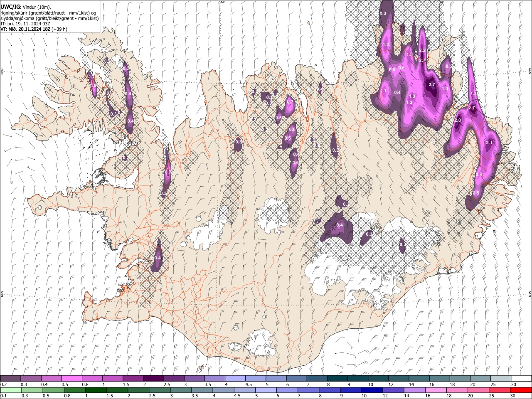Select the dark plum 0.2 swatch in upper legend

click(10, 379)
